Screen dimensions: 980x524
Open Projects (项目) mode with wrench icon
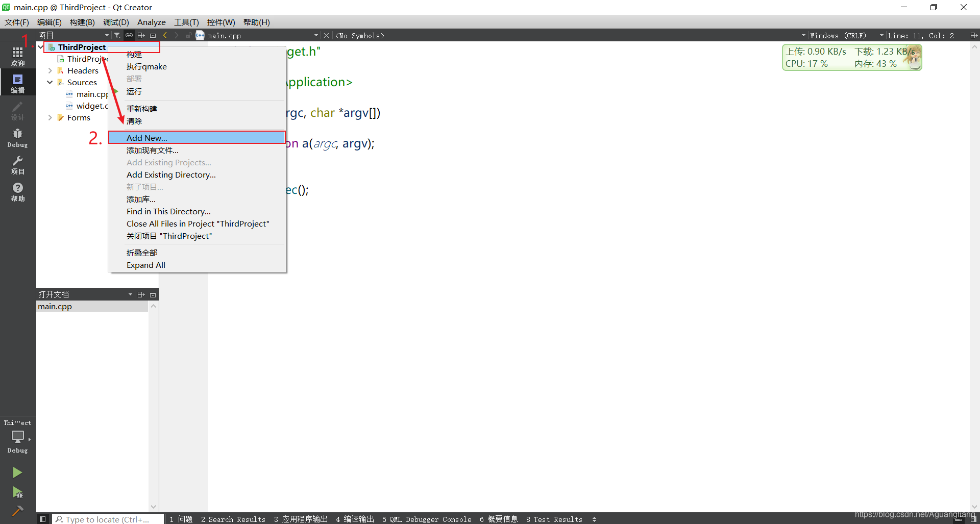[18, 165]
